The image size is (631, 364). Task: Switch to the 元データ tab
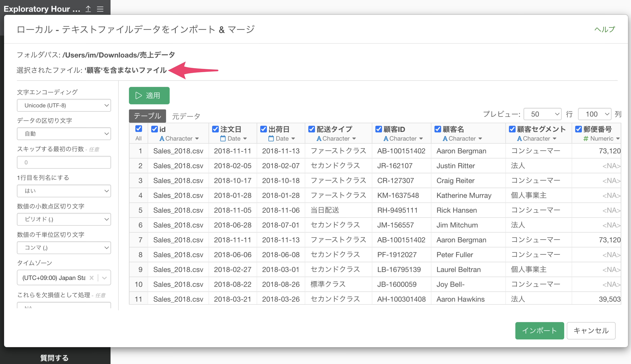click(186, 116)
